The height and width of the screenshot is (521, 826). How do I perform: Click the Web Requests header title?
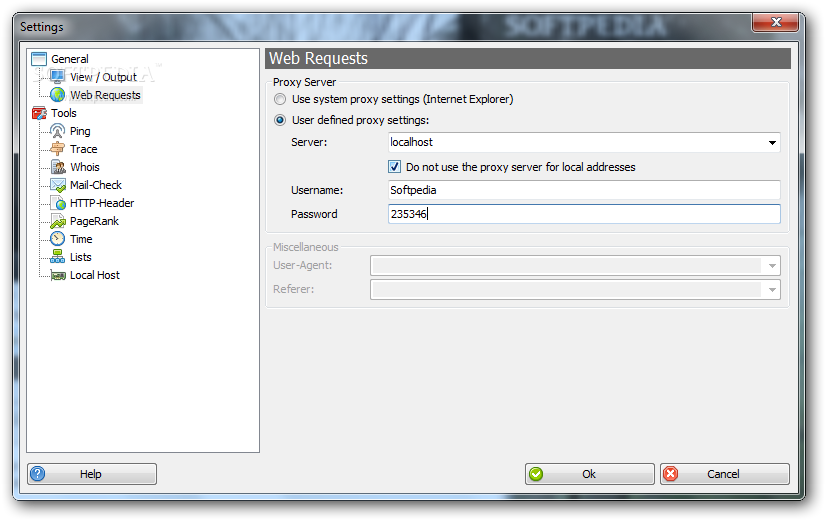318,58
